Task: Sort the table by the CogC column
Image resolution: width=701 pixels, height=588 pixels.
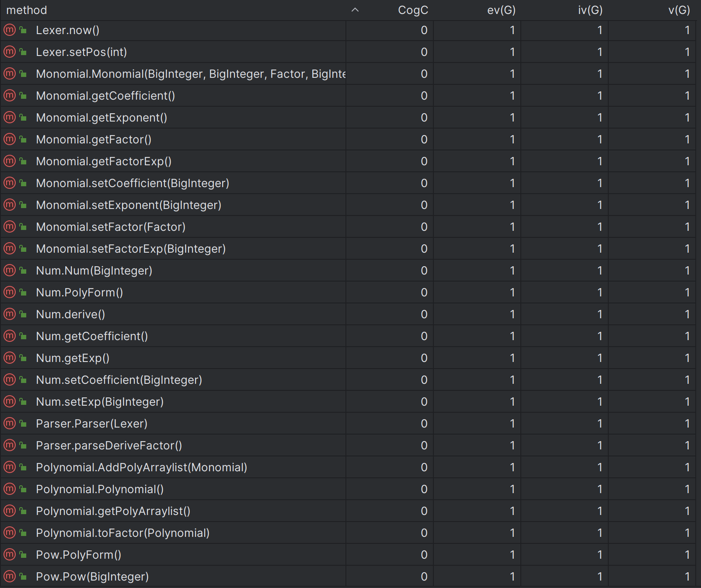Action: 413,10
